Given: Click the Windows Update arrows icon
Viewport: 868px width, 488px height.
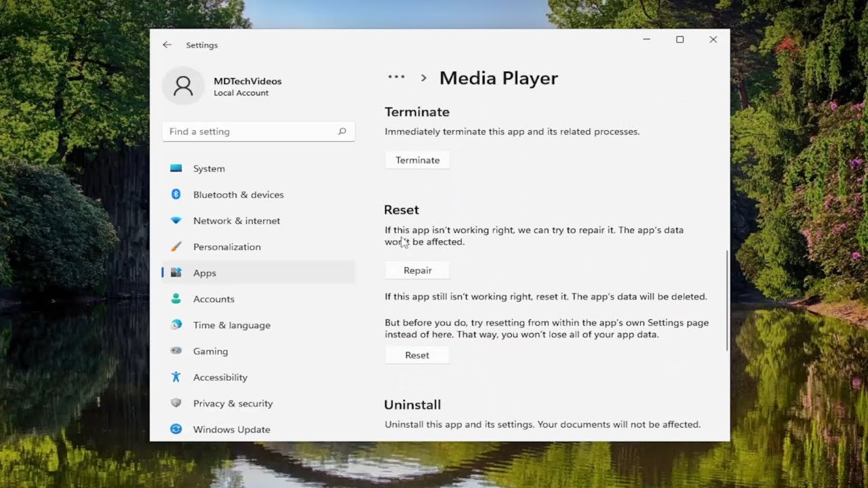Looking at the screenshot, I should tap(176, 429).
